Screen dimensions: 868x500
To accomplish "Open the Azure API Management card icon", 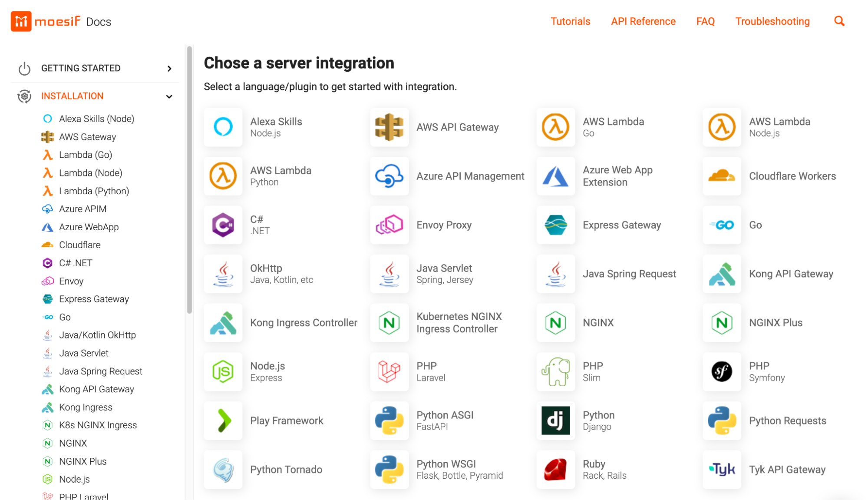I will [389, 176].
